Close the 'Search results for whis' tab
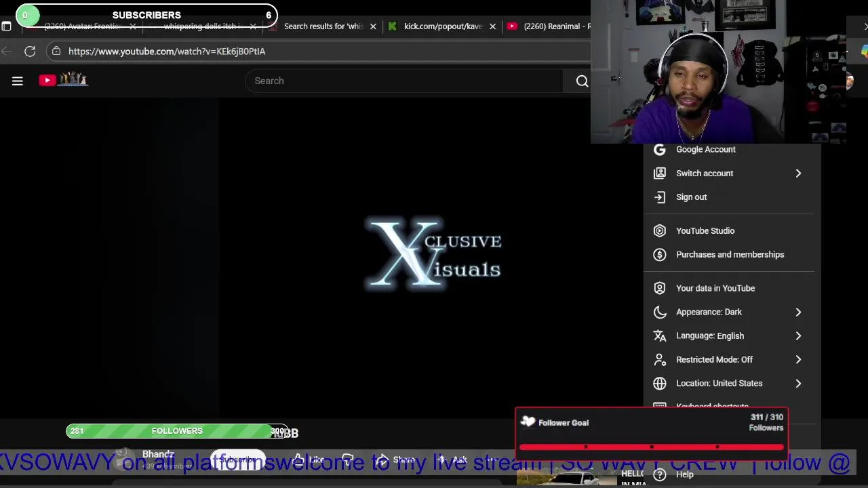This screenshot has width=868, height=488. 373,26
